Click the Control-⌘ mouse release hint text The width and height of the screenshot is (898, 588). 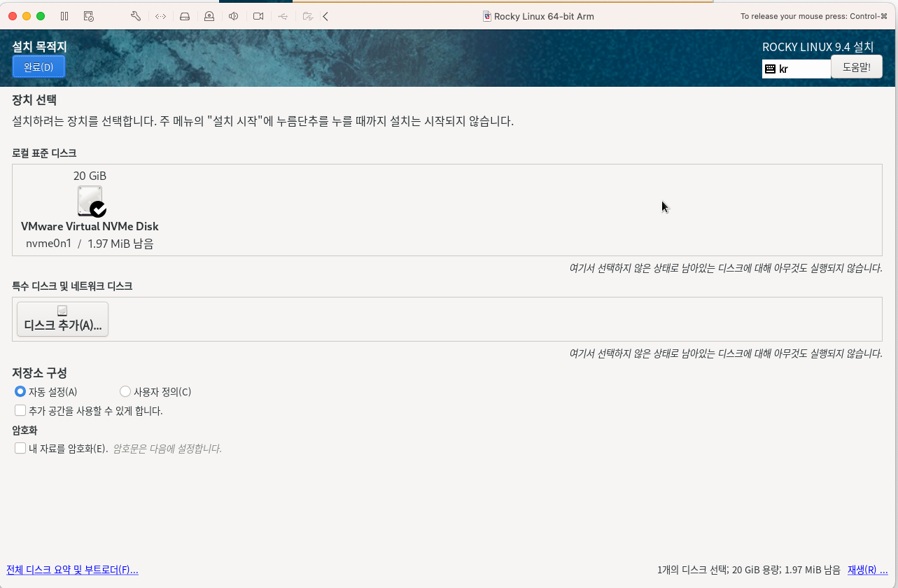814,16
